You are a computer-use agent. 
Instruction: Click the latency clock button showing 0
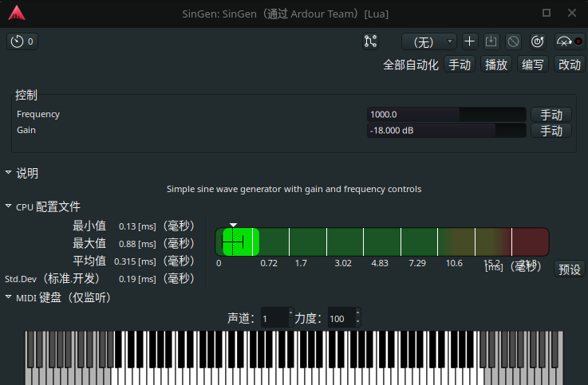point(22,41)
